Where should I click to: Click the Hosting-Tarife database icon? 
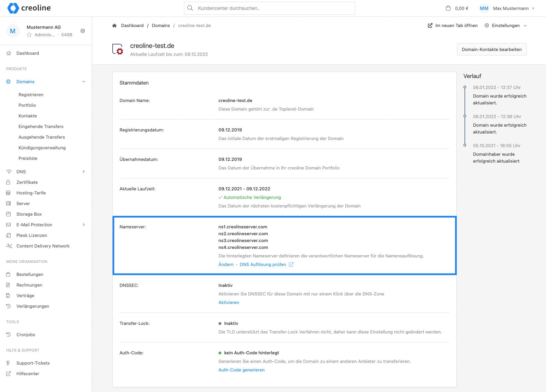[8, 193]
